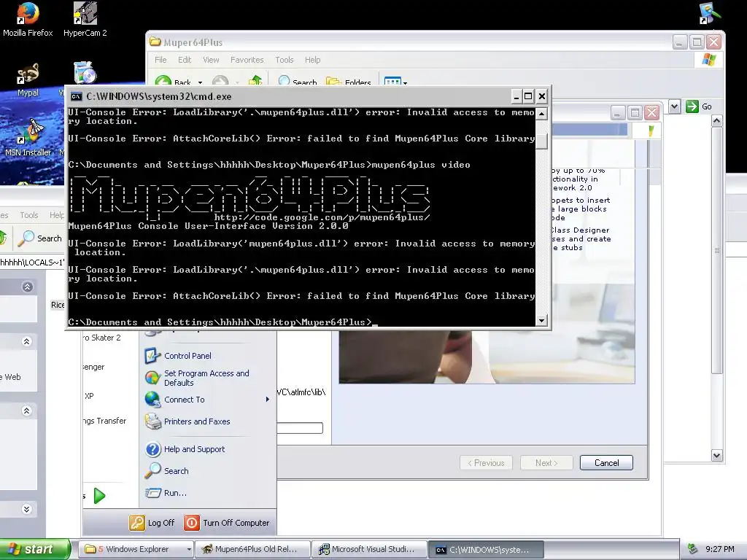
Task: Click cmd.exe title bar system icon
Action: (76, 97)
